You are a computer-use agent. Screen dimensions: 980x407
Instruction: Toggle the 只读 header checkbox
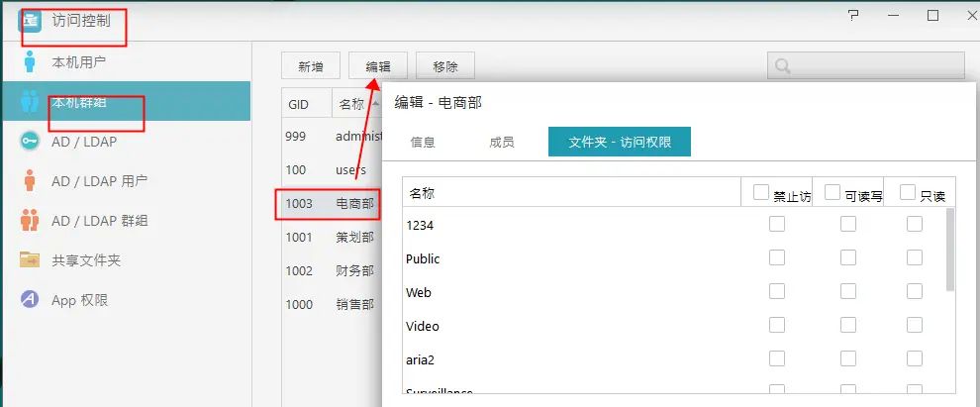908,192
